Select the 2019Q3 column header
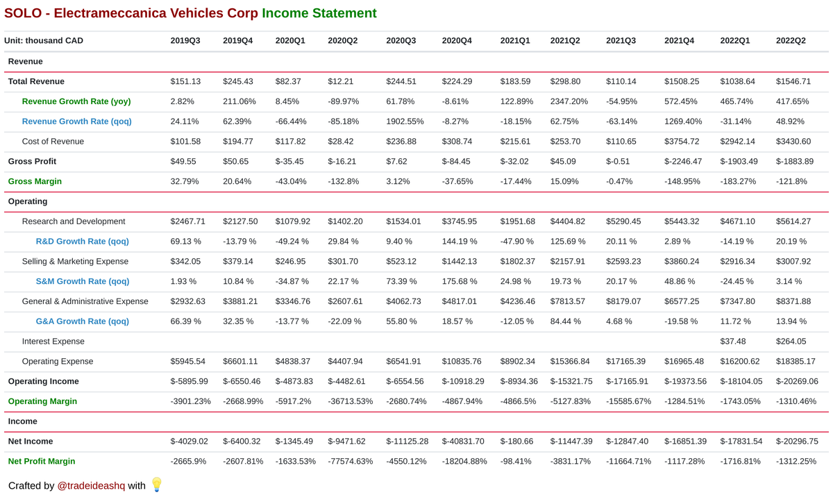Viewport: 833px width, 504px height. pos(185,41)
